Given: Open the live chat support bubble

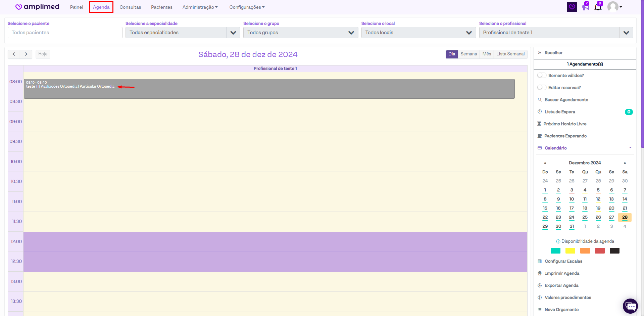Looking at the screenshot, I should click(630, 306).
